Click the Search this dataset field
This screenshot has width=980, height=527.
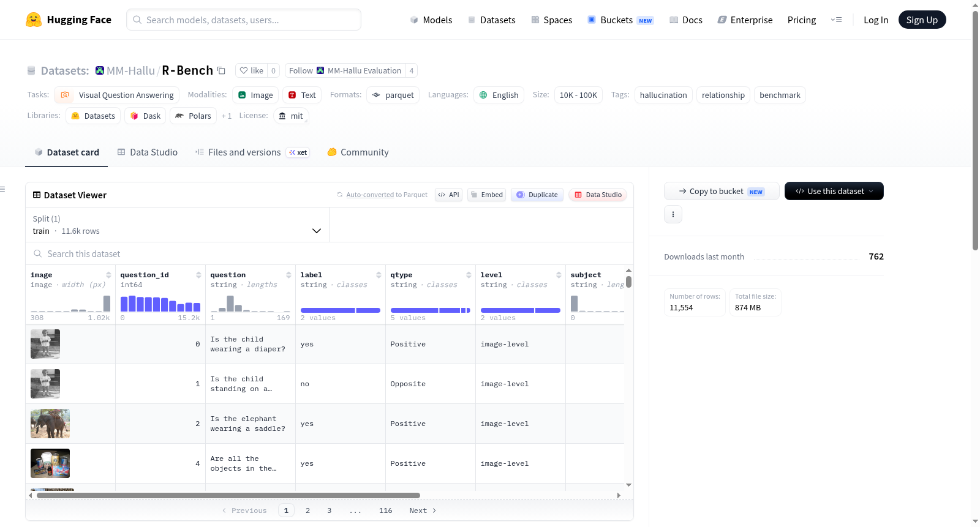tap(330, 253)
